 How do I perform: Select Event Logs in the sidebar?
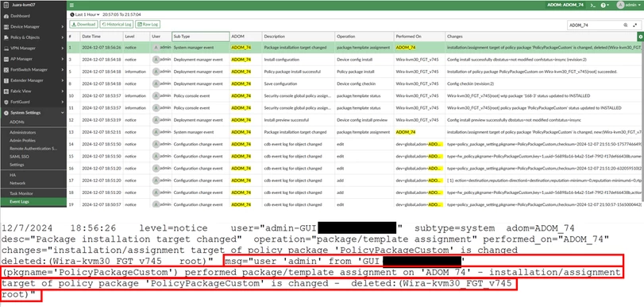33,202
